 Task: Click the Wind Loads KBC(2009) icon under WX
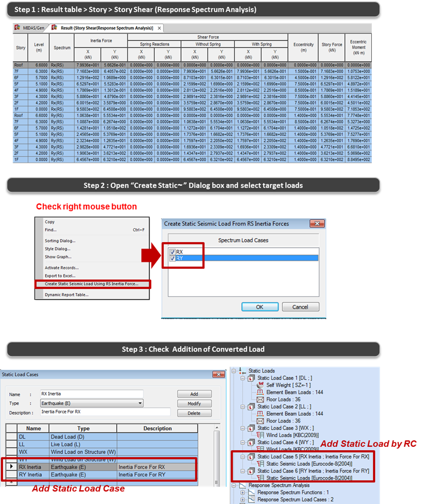point(260,435)
